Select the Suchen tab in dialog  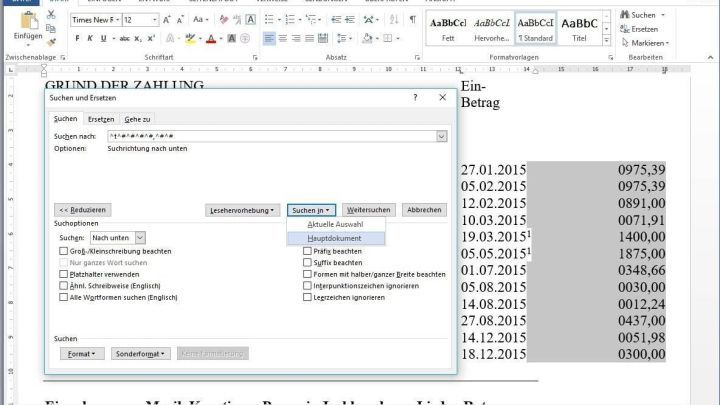coord(66,119)
